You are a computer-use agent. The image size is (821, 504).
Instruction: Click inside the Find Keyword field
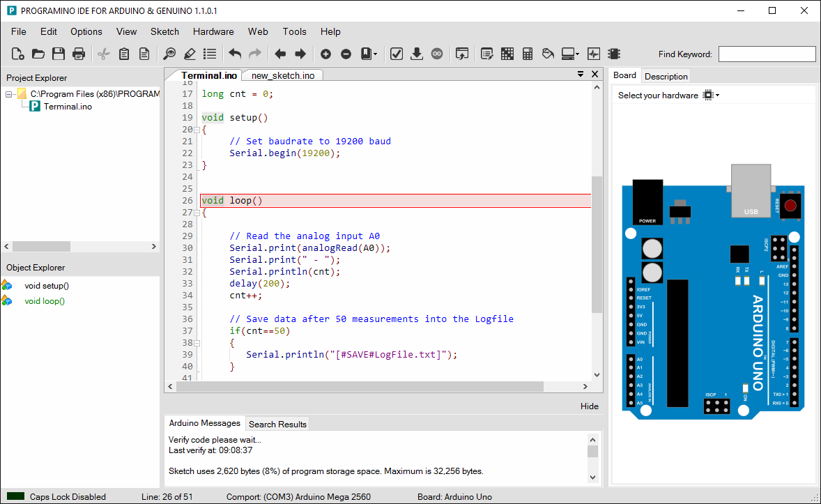point(767,53)
